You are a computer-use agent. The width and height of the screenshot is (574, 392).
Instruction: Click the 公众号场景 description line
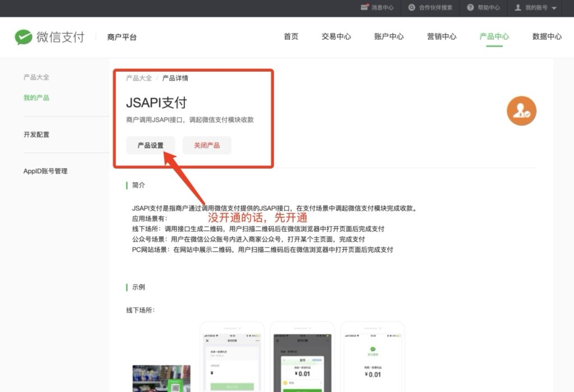(248, 239)
